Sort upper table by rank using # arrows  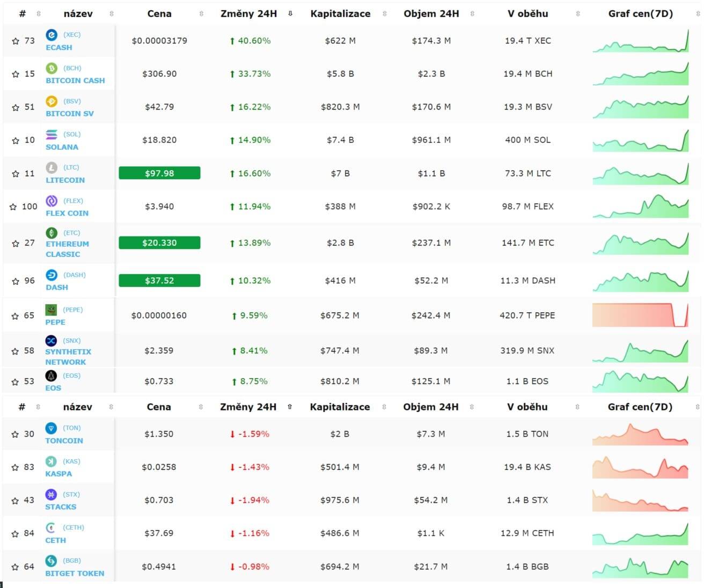39,14
